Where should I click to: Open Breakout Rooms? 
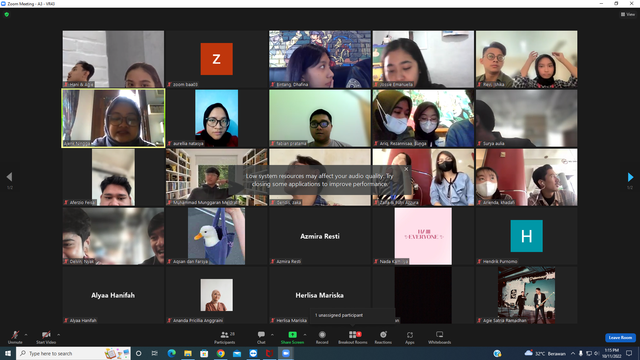pyautogui.click(x=353, y=337)
